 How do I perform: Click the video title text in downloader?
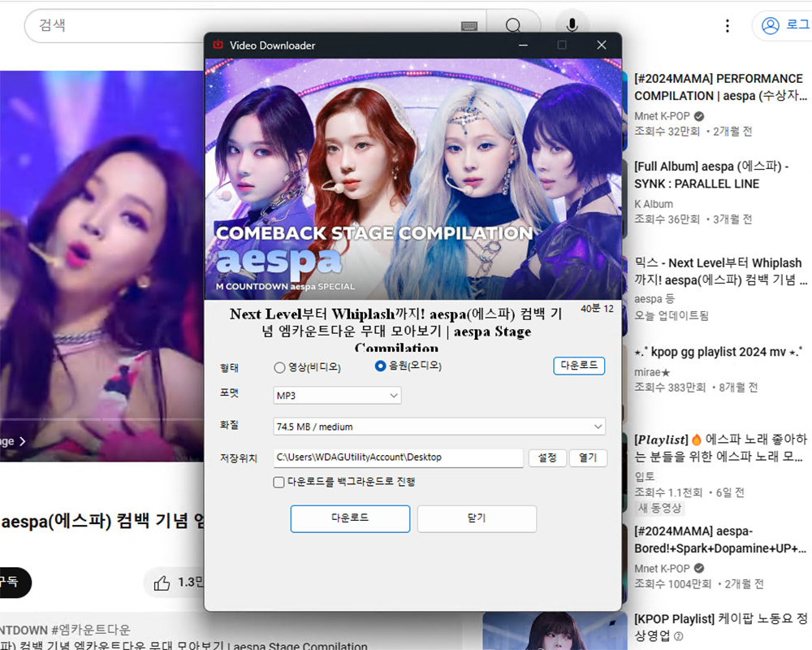(x=396, y=330)
